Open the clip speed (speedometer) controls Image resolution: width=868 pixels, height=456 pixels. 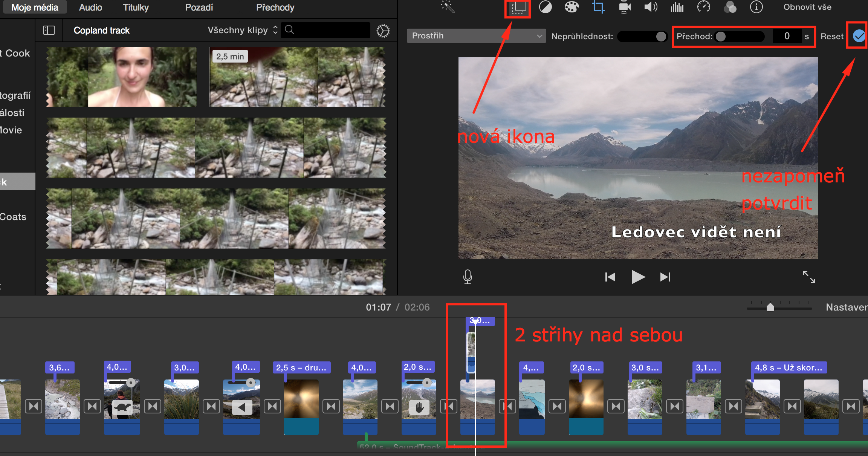pyautogui.click(x=703, y=7)
